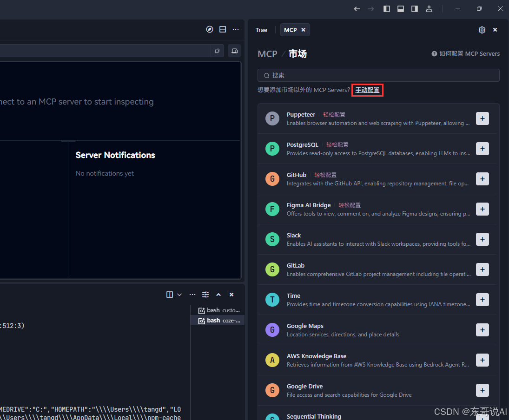Toggle the bottom panel layout icon

[x=401, y=9]
